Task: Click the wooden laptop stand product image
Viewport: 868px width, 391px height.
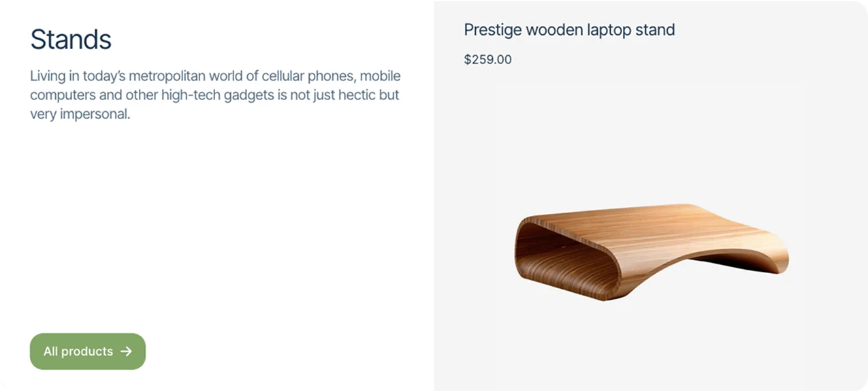Action: [x=651, y=251]
